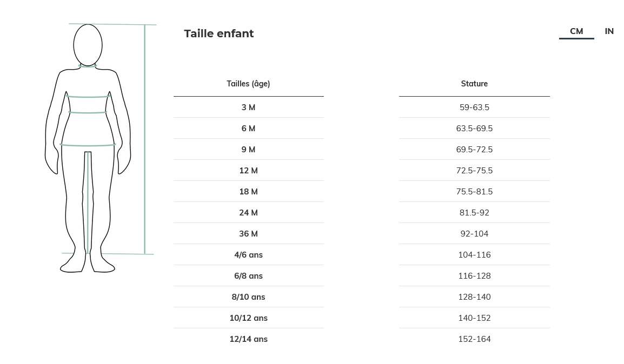This screenshot has height=364, width=624.
Task: Select the 4/6 ans size row
Action: [248, 255]
